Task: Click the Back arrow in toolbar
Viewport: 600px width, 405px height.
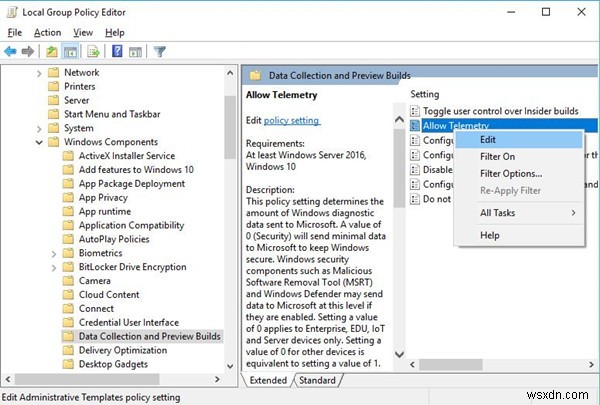Action: click(x=10, y=51)
